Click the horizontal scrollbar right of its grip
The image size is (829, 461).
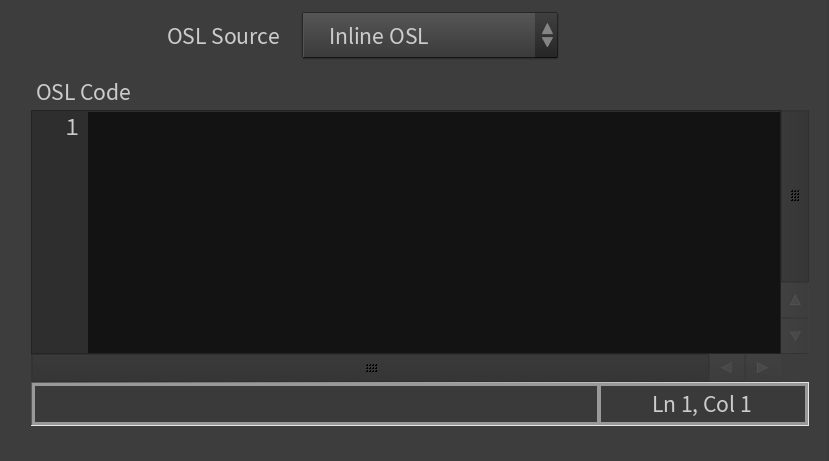point(544,367)
